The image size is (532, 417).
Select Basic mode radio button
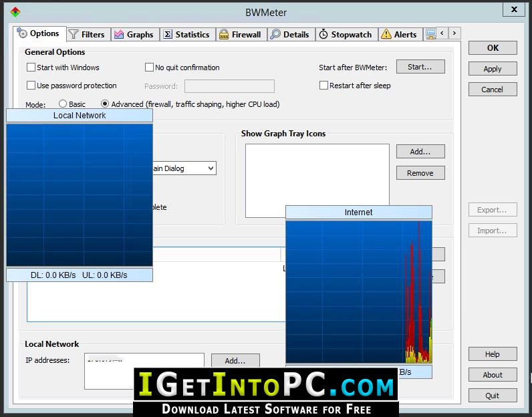pos(63,104)
